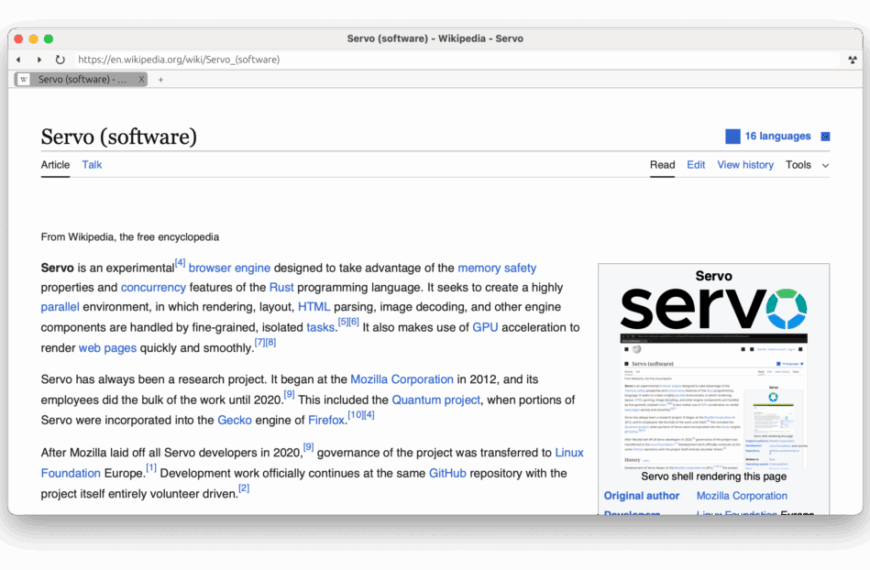Reload the page with the refresh icon
The height and width of the screenshot is (570, 870).
[x=60, y=59]
